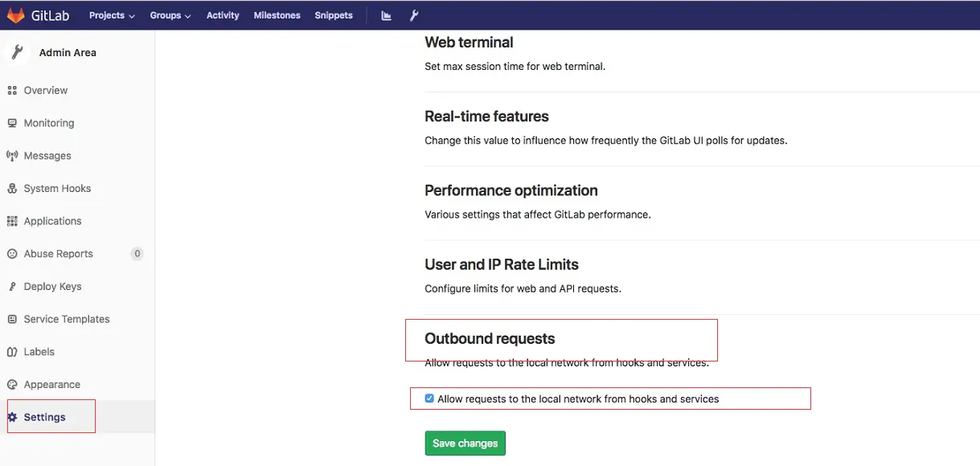Open the Applications grid icon
This screenshot has width=980, height=466.
click(x=11, y=221)
